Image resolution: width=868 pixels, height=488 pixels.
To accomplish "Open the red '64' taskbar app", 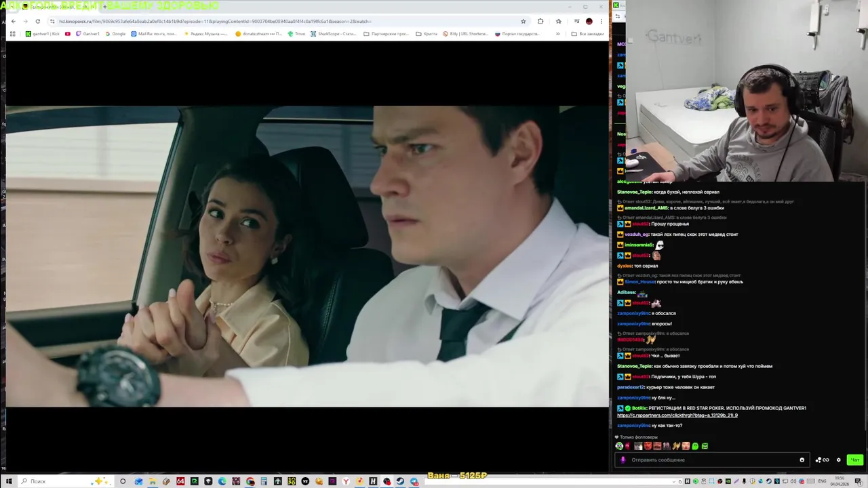I will point(180,481).
